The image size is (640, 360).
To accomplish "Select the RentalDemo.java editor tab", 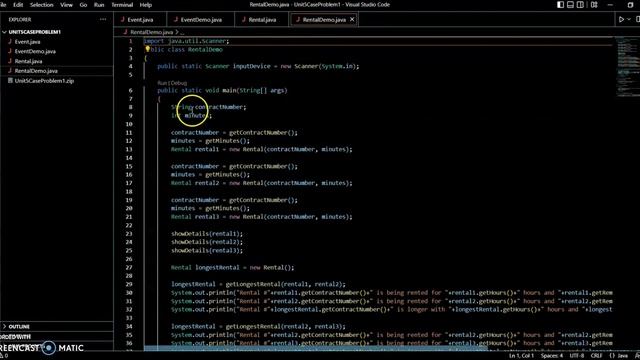I will pos(324,20).
